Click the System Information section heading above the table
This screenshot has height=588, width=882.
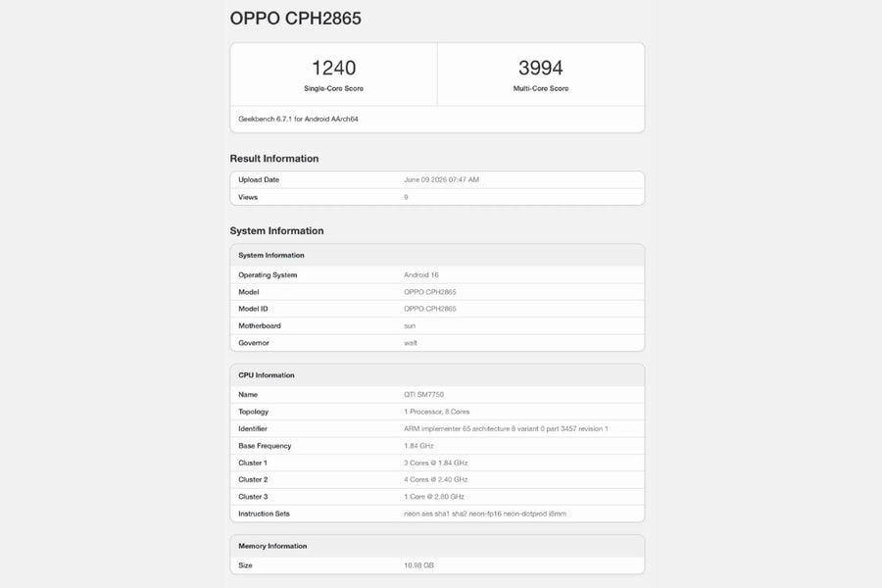pos(276,230)
